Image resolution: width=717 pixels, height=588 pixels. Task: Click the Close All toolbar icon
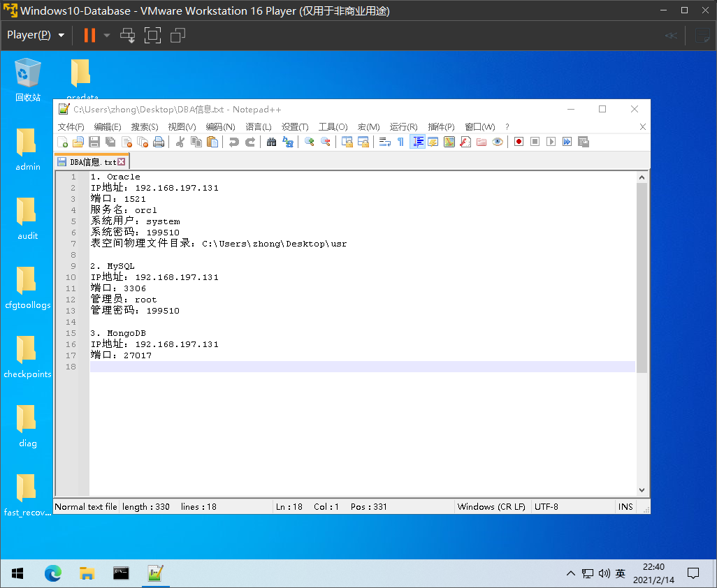(x=143, y=142)
